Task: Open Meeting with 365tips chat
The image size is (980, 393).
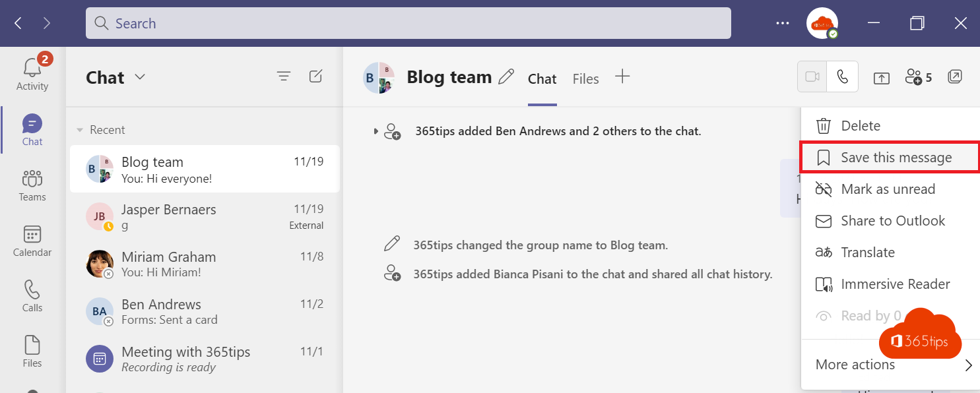Action: click(205, 359)
